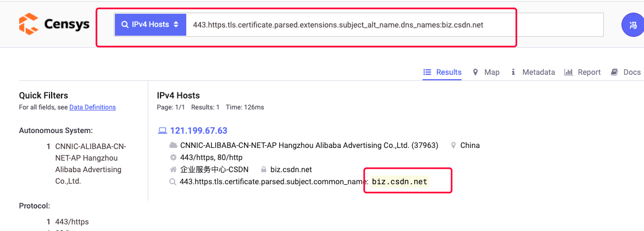This screenshot has width=644, height=231.
Task: Select the highlighted biz.csdn.net common name value
Action: [399, 182]
